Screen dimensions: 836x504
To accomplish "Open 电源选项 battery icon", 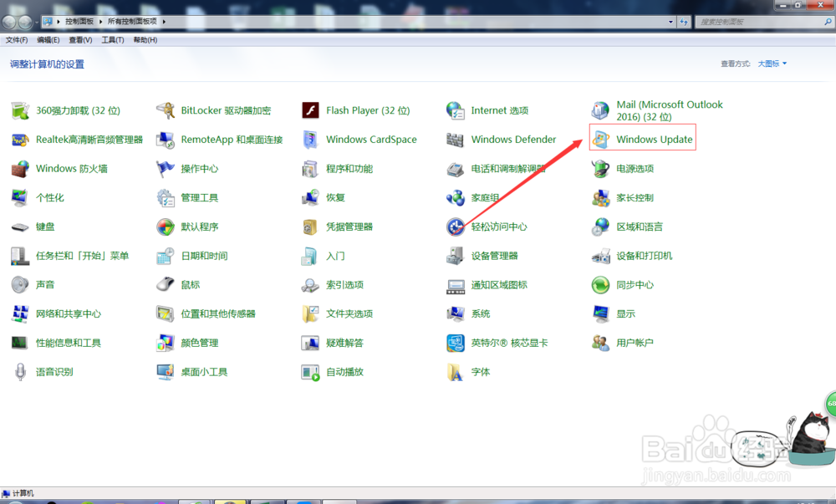I will click(600, 169).
